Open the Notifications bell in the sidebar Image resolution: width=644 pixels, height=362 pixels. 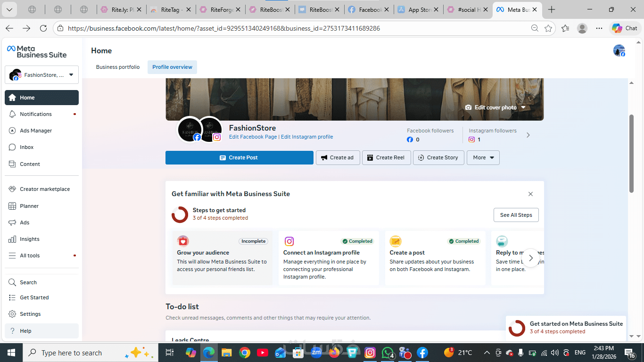click(12, 114)
